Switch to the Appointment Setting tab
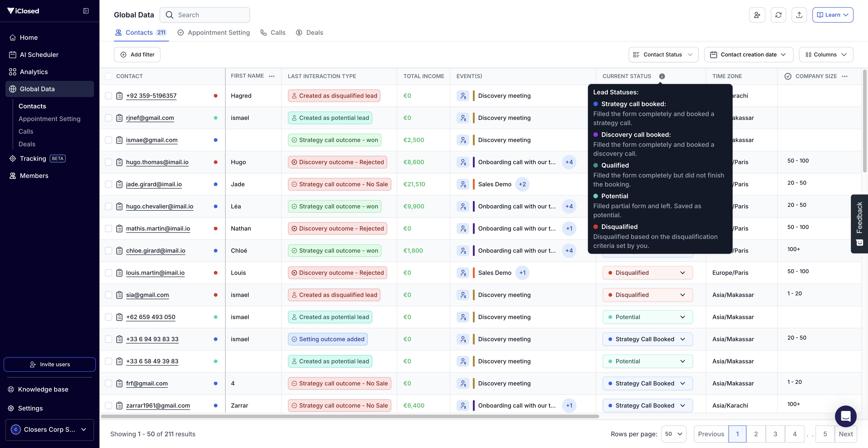The image size is (868, 448). pyautogui.click(x=214, y=33)
